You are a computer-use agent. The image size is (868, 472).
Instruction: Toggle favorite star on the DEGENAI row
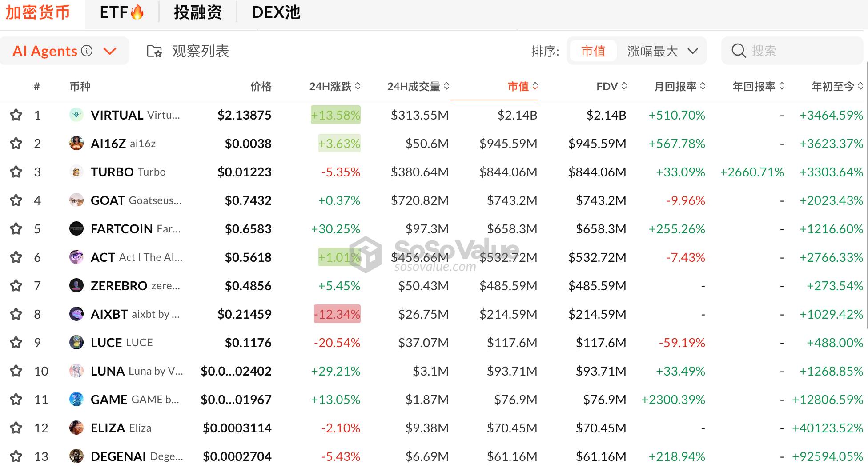[x=16, y=456]
